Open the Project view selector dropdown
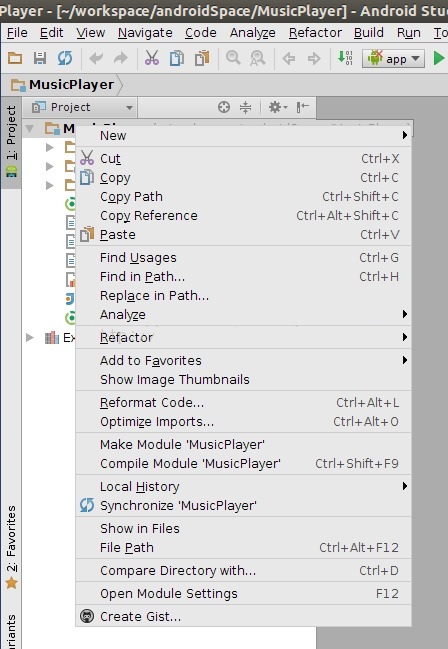The image size is (448, 649). click(82, 107)
